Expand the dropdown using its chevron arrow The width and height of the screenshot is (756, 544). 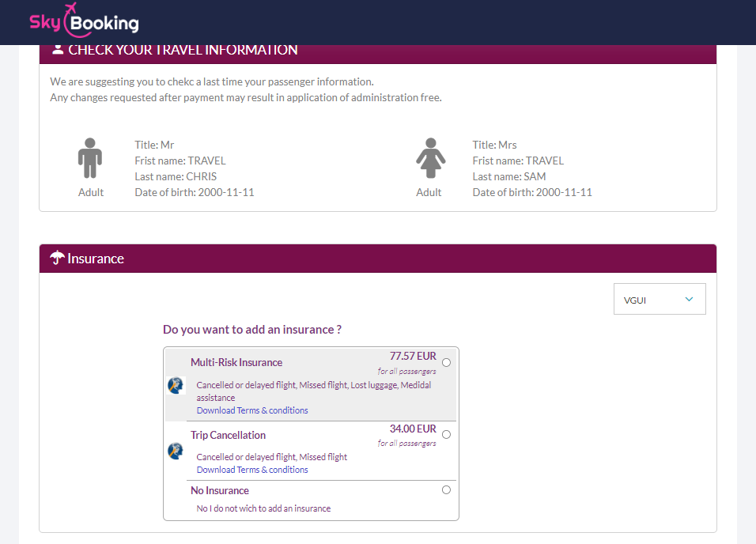[x=689, y=299]
